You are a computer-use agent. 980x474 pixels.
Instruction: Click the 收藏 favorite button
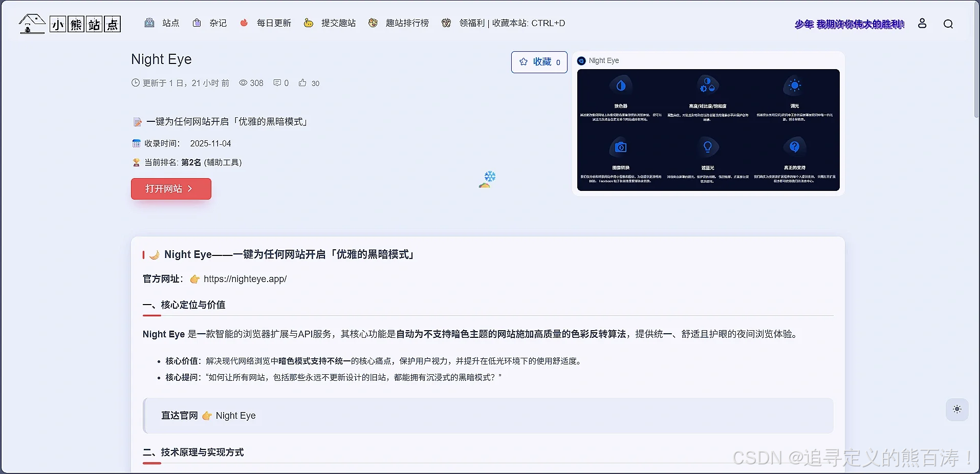tap(539, 62)
